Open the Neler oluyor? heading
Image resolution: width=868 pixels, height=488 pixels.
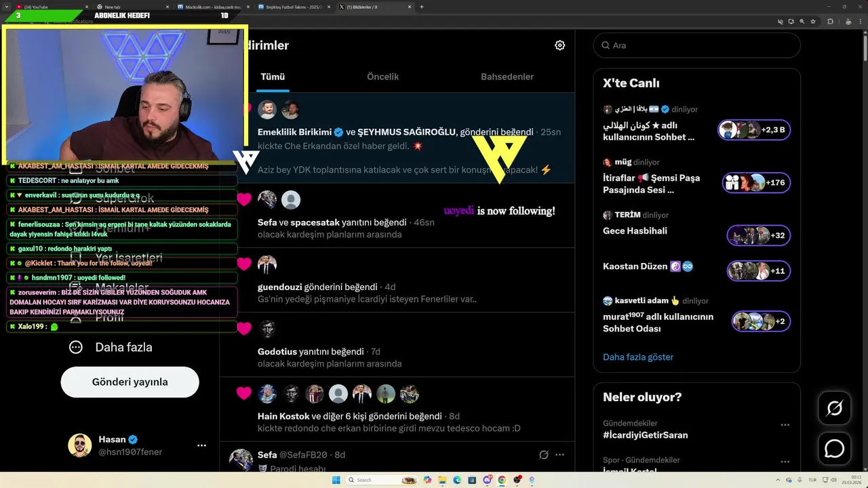(642, 397)
